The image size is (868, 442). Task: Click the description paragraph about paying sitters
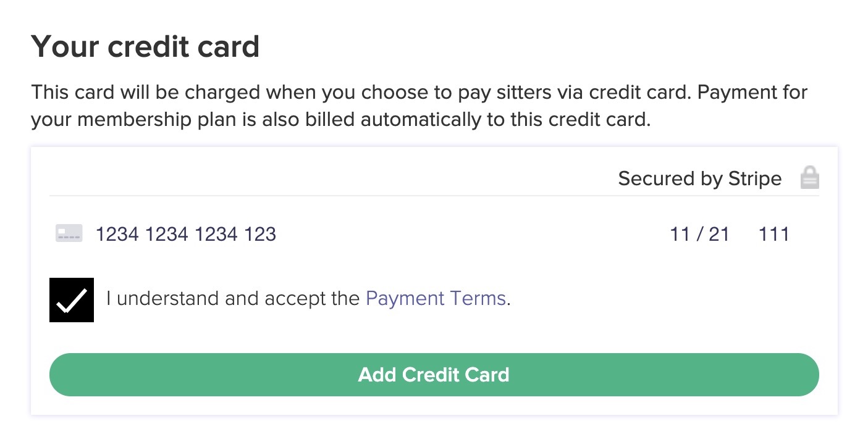(419, 106)
